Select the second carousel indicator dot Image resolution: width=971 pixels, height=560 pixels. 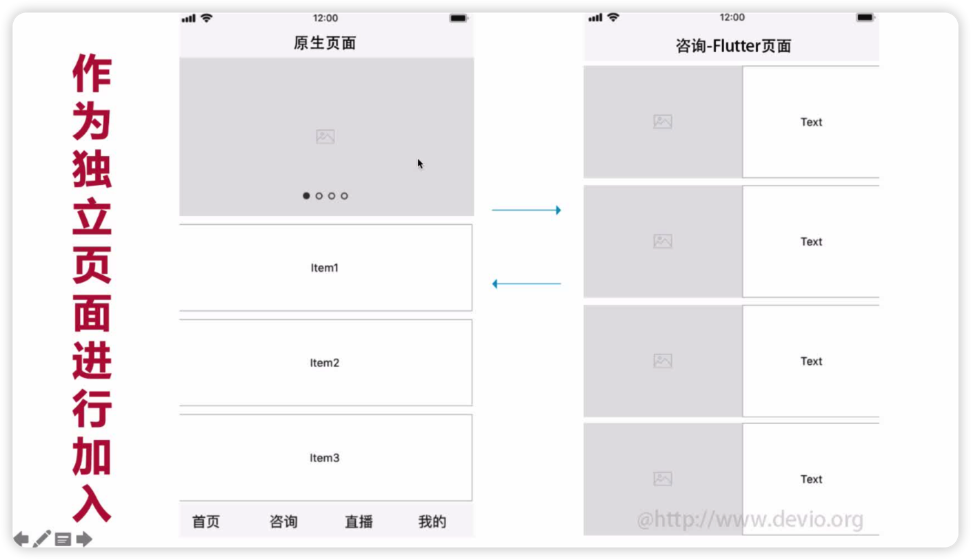(x=319, y=196)
